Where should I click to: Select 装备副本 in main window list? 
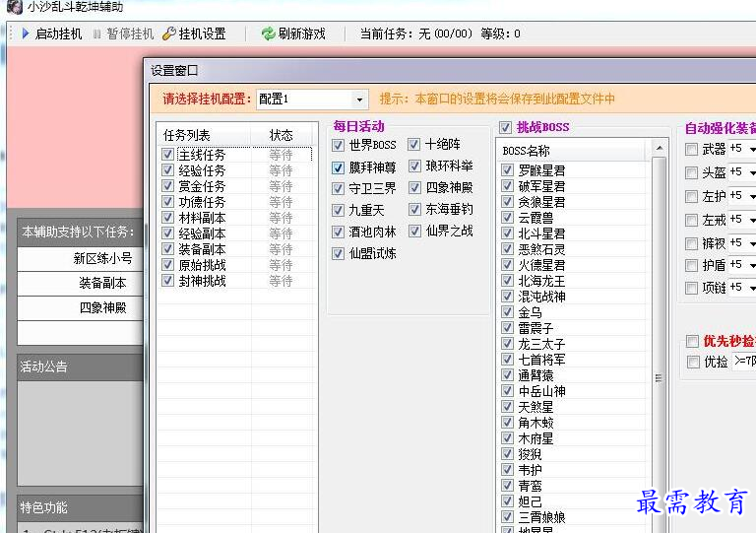coord(80,283)
